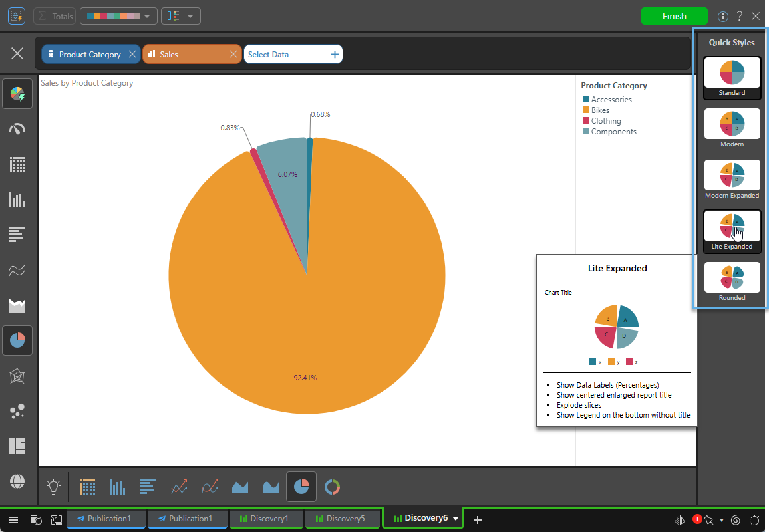Switch to the doughnut chart type

click(x=332, y=487)
